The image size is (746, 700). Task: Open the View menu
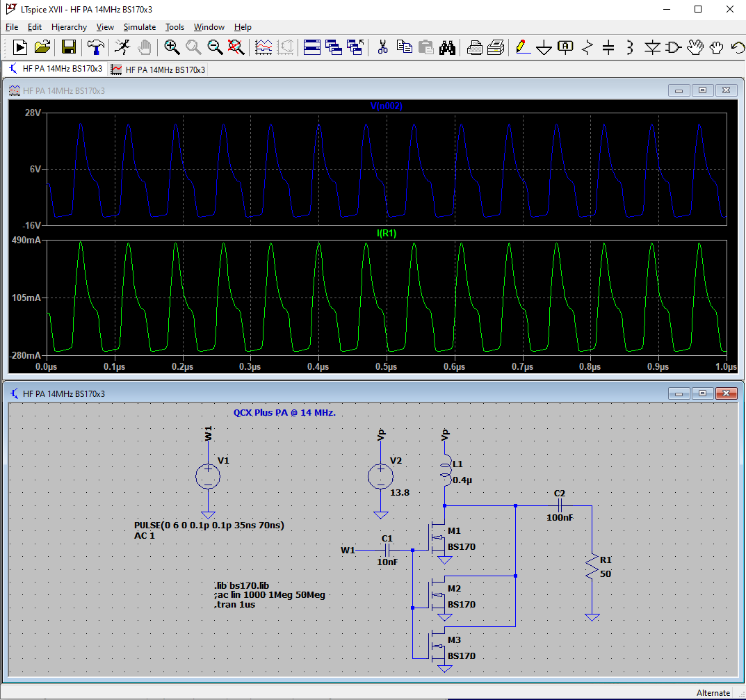pos(105,27)
